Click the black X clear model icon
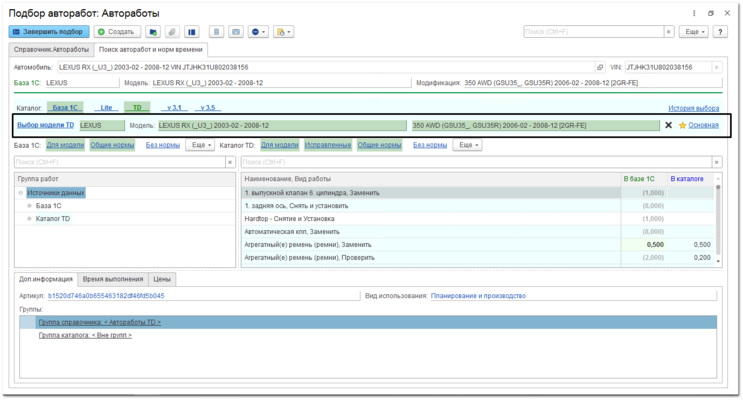Image resolution: width=743 pixels, height=400 pixels. [x=669, y=125]
